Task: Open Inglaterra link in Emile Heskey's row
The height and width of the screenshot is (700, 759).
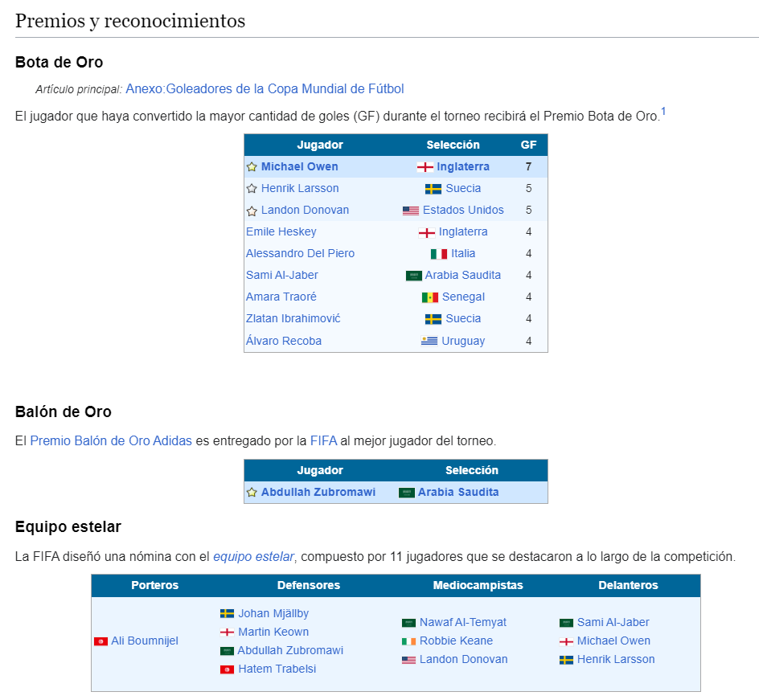Action: pyautogui.click(x=463, y=231)
